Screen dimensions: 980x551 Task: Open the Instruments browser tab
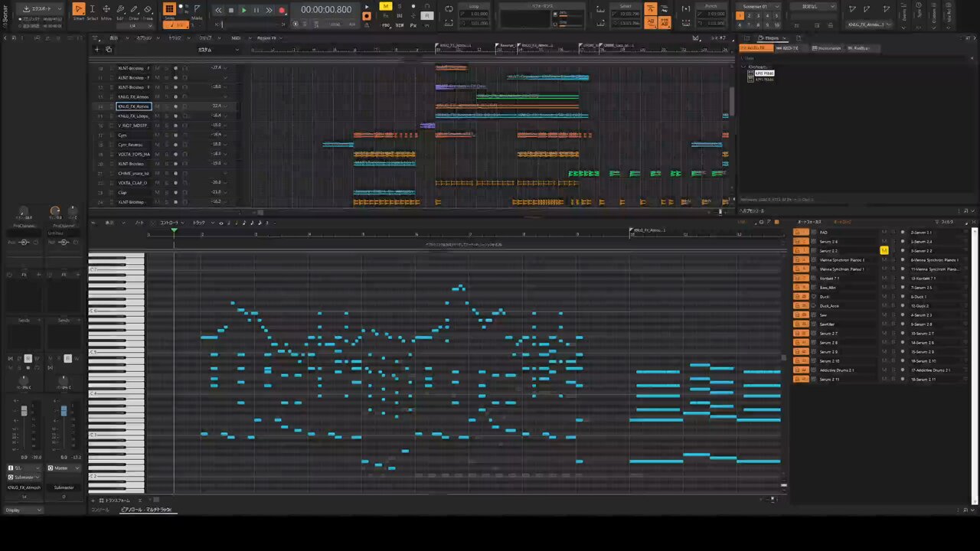point(827,48)
